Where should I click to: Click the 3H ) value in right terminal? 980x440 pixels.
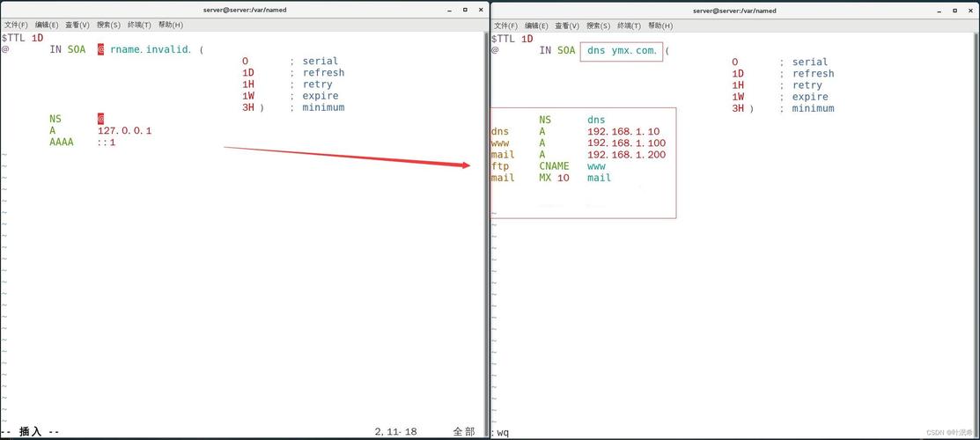743,108
